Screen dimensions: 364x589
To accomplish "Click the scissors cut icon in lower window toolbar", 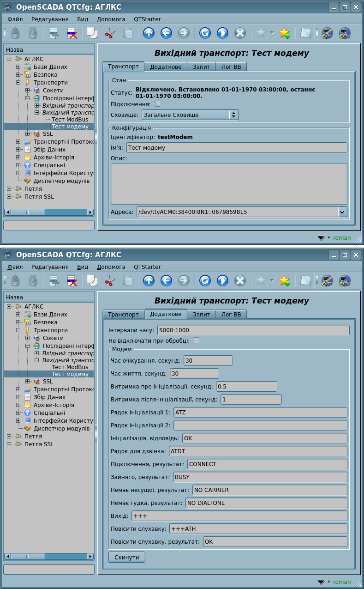I will pos(110,280).
